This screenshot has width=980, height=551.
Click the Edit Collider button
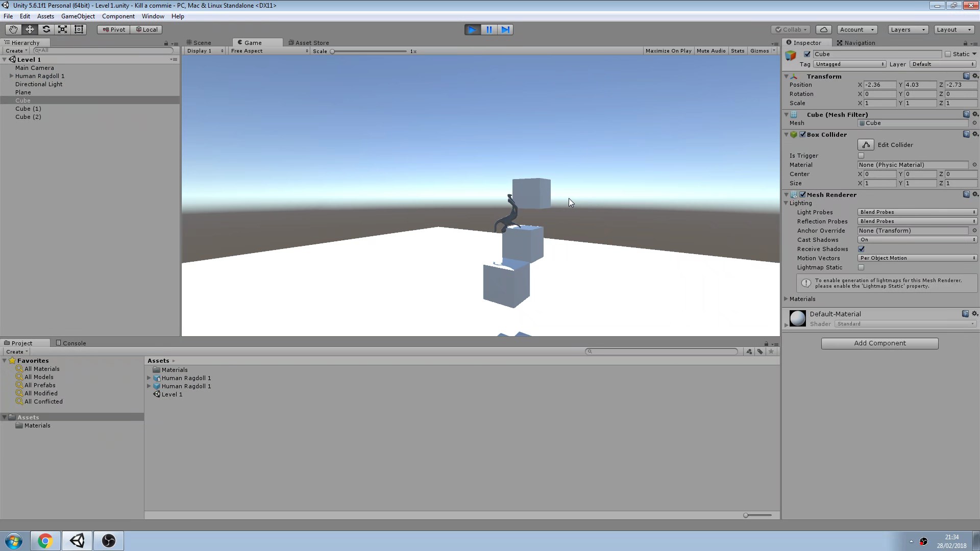867,145
